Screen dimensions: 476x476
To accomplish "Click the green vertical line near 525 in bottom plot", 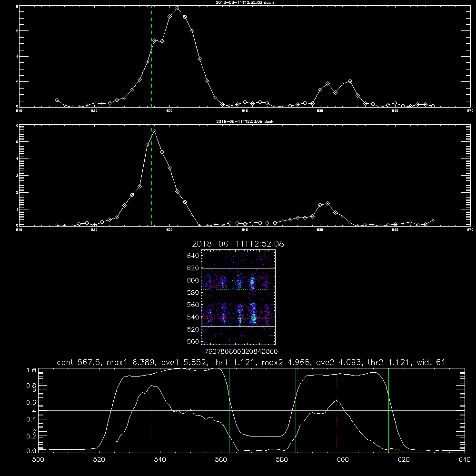I will click(x=115, y=410).
